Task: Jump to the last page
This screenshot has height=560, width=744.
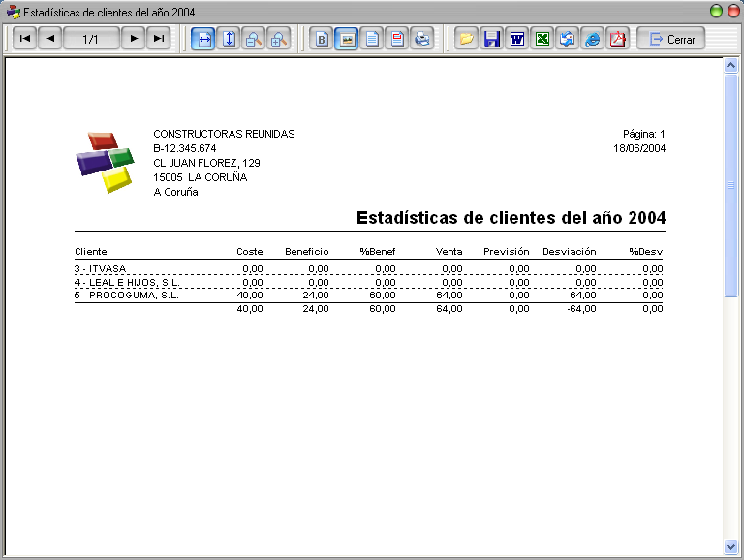Action: click(159, 39)
